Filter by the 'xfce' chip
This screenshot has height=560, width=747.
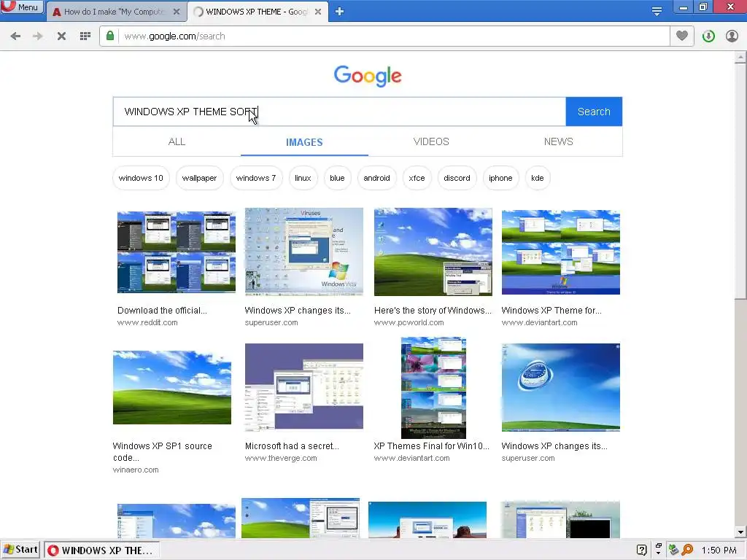(417, 178)
